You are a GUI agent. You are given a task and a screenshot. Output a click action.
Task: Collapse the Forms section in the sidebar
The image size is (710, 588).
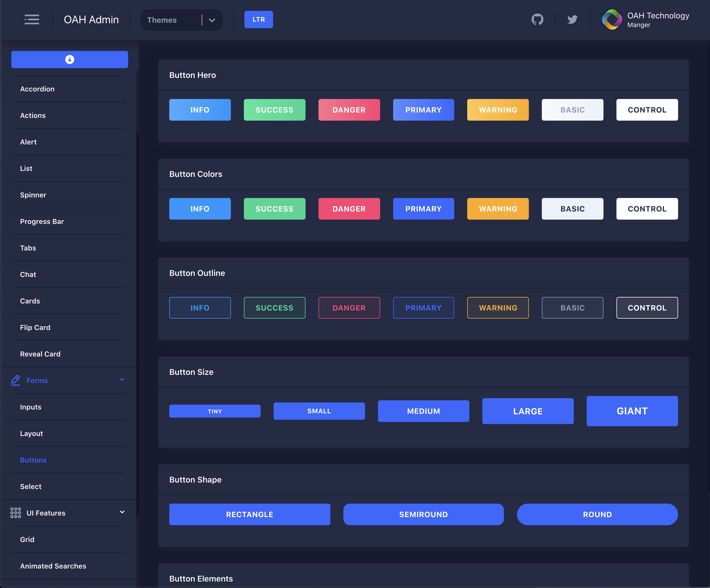(122, 380)
